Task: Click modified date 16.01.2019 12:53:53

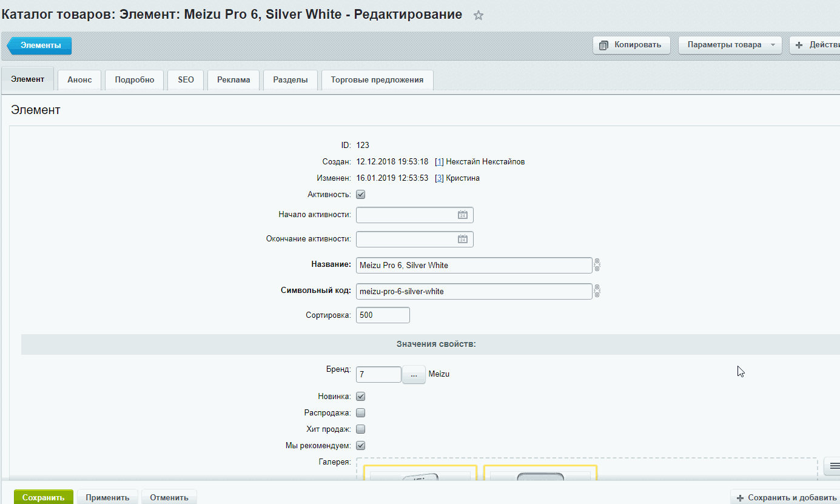Action: pyautogui.click(x=392, y=178)
